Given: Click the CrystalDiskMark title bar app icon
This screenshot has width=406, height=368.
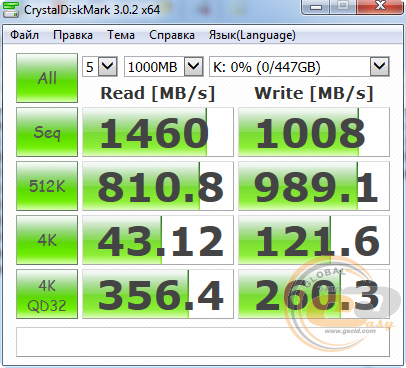Looking at the screenshot, I should tap(11, 9).
